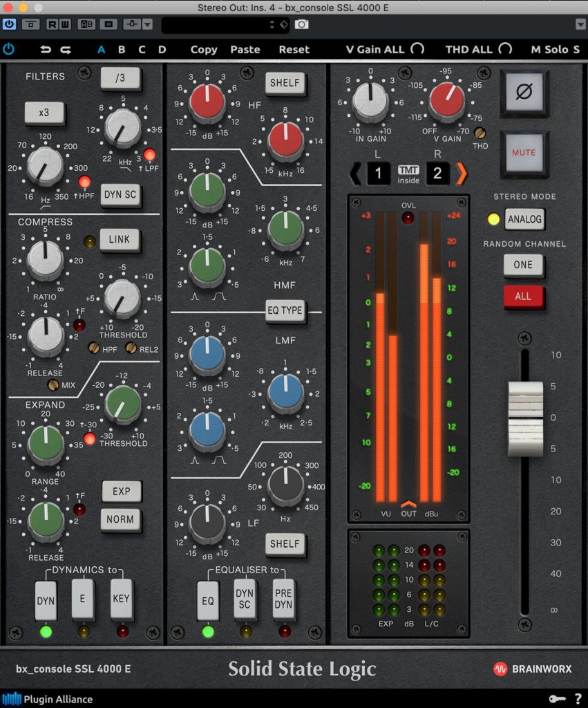Select settings bank C
This screenshot has width=588, height=708.
click(142, 49)
